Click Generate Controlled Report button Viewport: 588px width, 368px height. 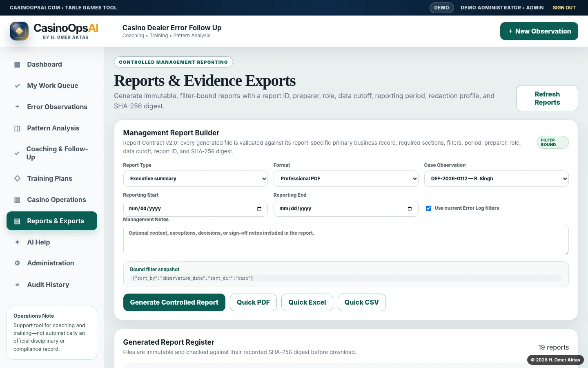pyautogui.click(x=174, y=303)
